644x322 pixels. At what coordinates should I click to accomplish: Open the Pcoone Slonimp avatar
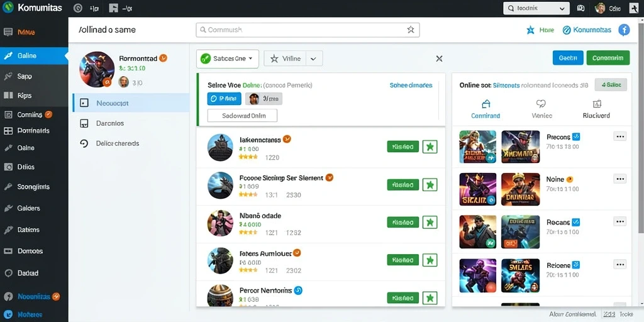[x=220, y=186]
